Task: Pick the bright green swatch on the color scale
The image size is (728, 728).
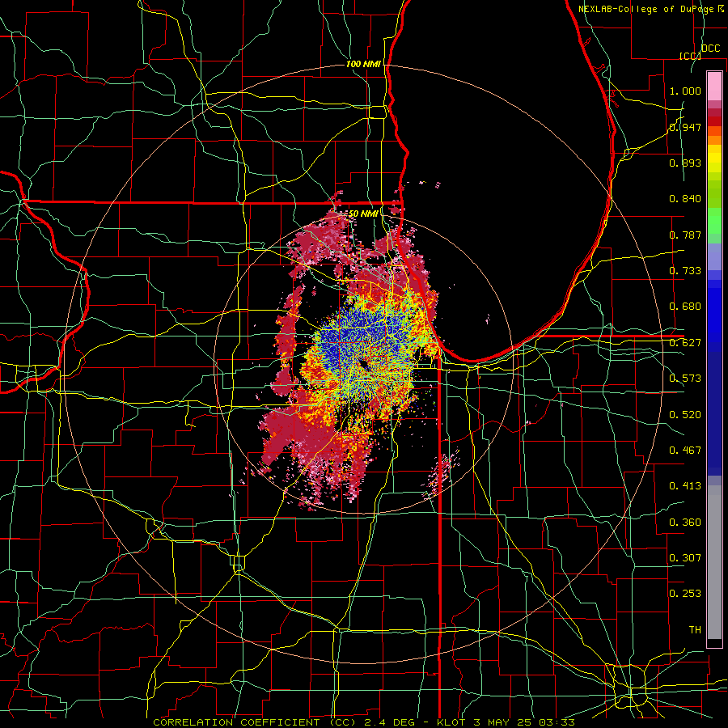Action: 714,221
